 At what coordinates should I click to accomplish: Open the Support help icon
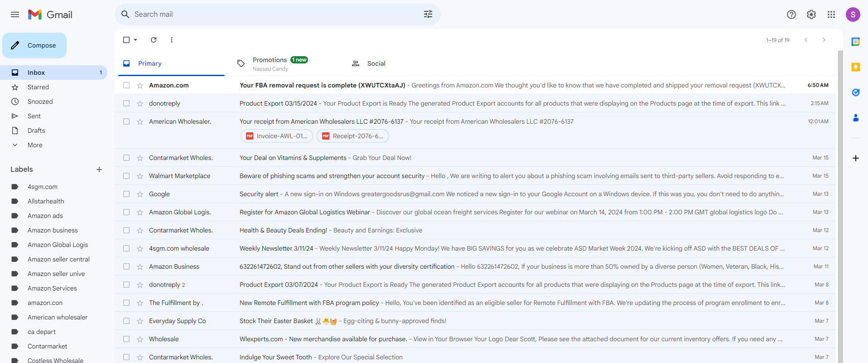click(x=791, y=15)
